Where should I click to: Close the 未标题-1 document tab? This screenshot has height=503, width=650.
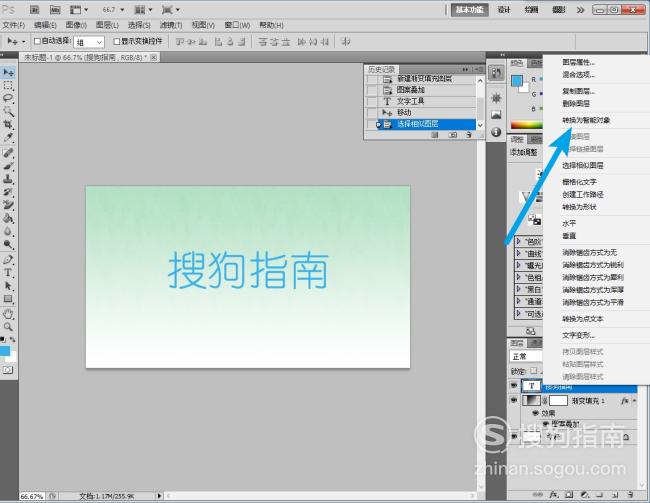click(153, 57)
